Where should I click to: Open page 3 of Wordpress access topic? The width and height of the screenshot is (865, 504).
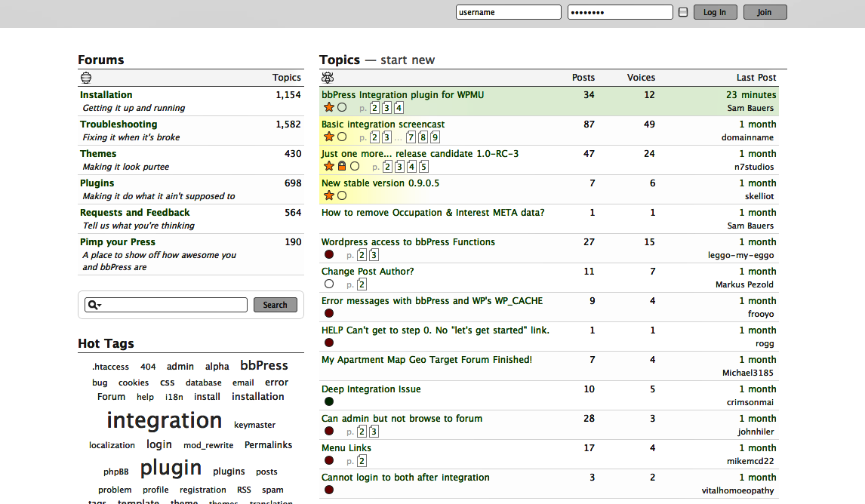(x=374, y=255)
